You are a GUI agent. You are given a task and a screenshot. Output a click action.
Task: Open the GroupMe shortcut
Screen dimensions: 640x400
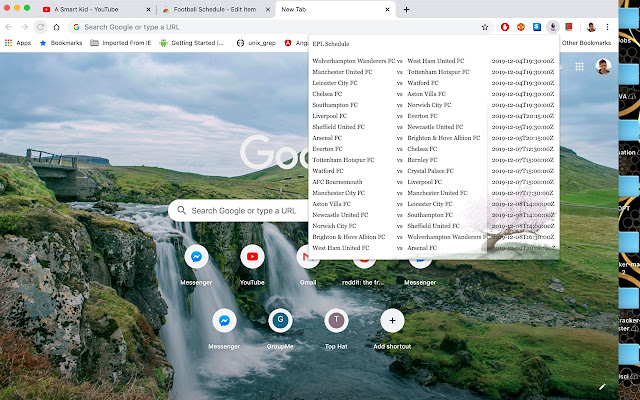click(281, 321)
